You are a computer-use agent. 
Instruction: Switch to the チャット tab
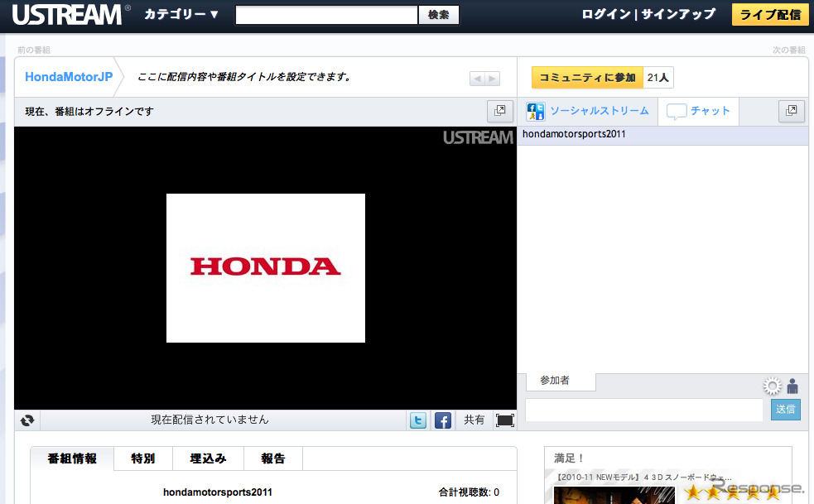699,111
